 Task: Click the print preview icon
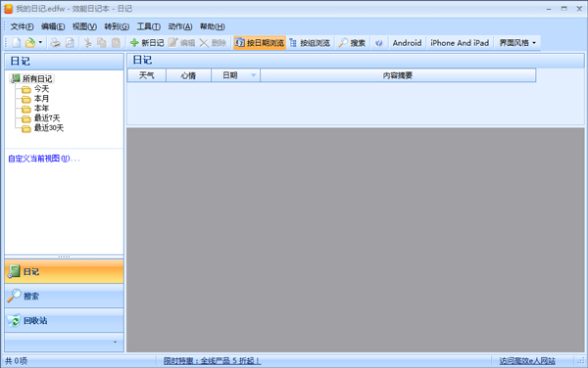(70, 43)
